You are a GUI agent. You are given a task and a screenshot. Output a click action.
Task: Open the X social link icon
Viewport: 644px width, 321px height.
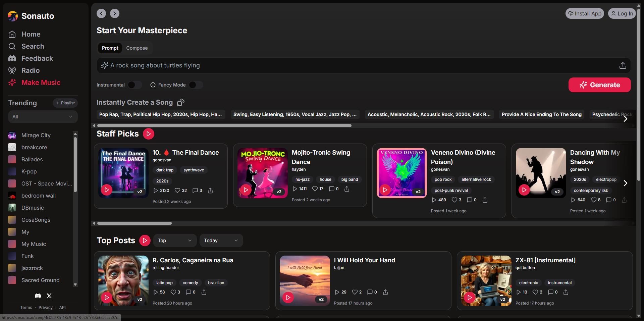(49, 296)
